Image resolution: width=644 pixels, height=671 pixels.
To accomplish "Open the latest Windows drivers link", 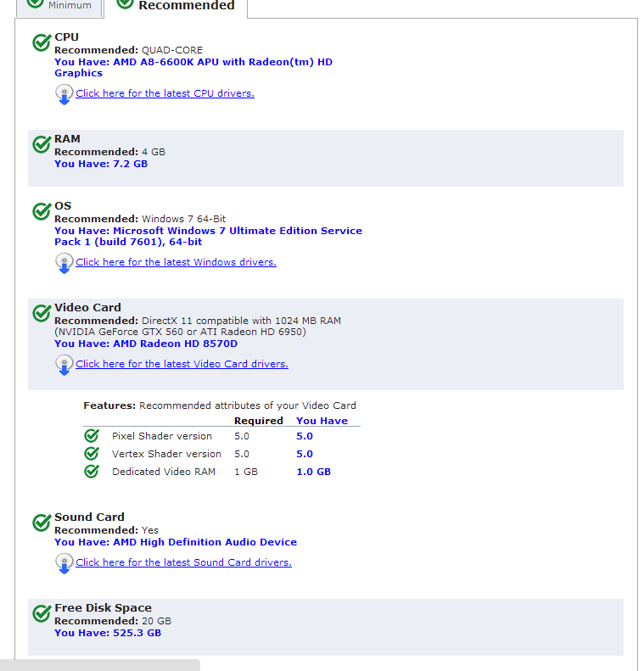I will click(x=176, y=262).
